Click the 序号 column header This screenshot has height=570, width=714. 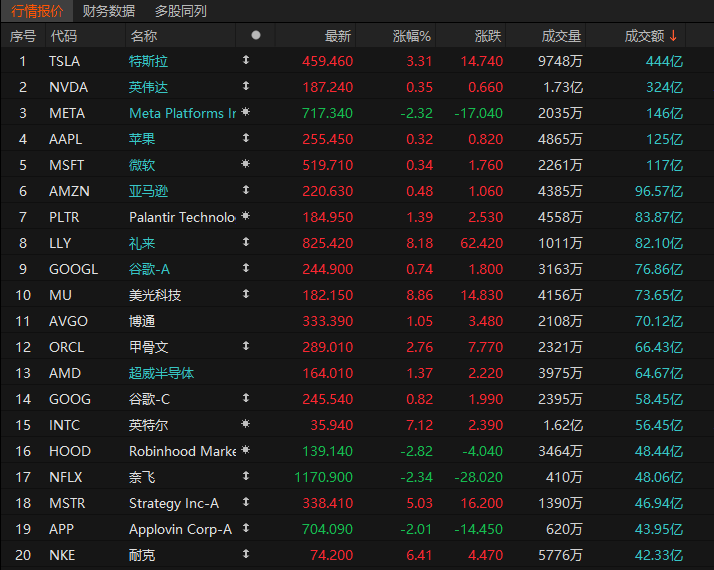(x=23, y=36)
